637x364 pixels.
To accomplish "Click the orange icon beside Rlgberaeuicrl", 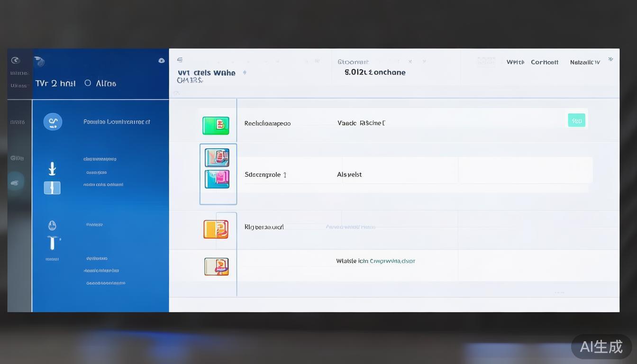I will [216, 229].
